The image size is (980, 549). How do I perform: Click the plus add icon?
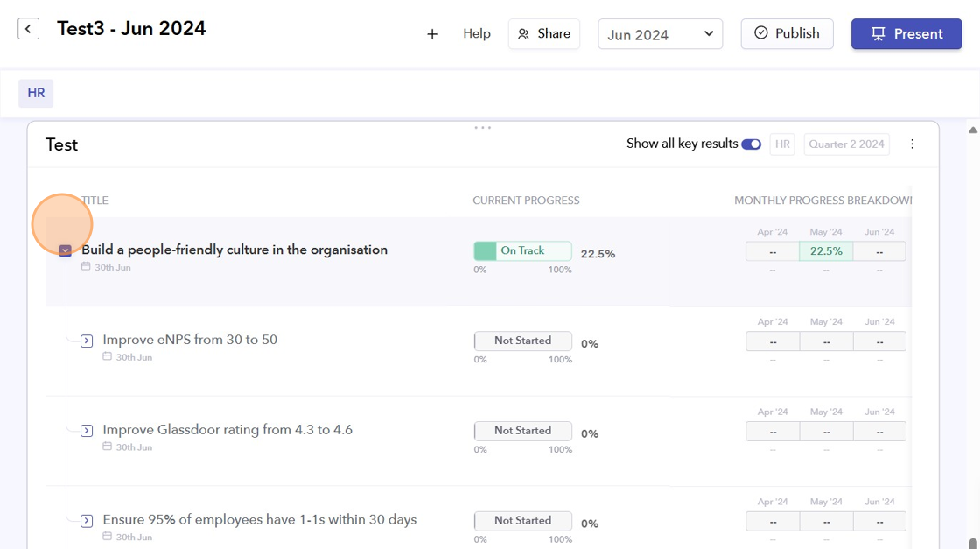[x=432, y=34]
